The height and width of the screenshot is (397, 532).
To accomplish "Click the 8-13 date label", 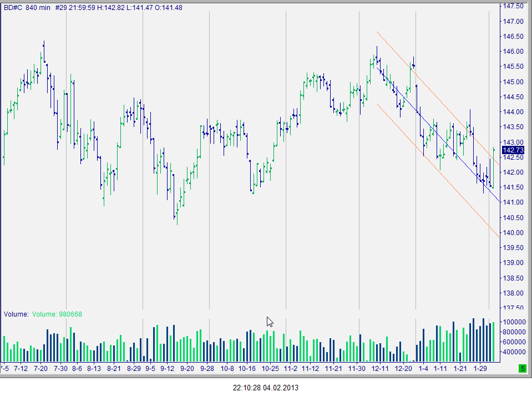I will click(x=94, y=369).
